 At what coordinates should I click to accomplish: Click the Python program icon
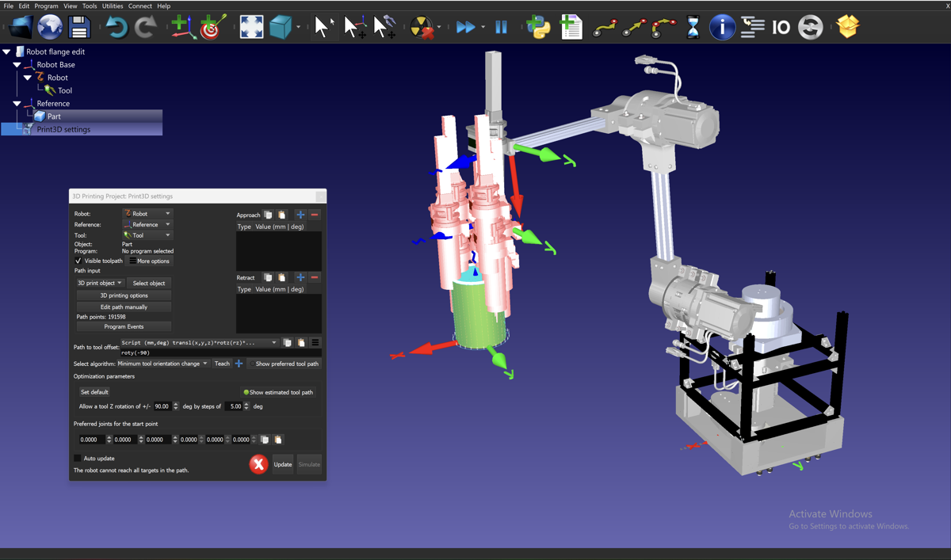(538, 28)
